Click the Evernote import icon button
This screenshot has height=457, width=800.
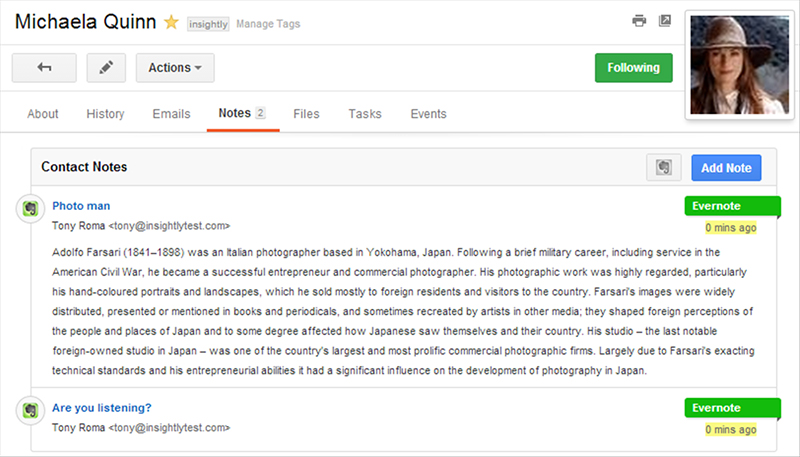click(663, 168)
